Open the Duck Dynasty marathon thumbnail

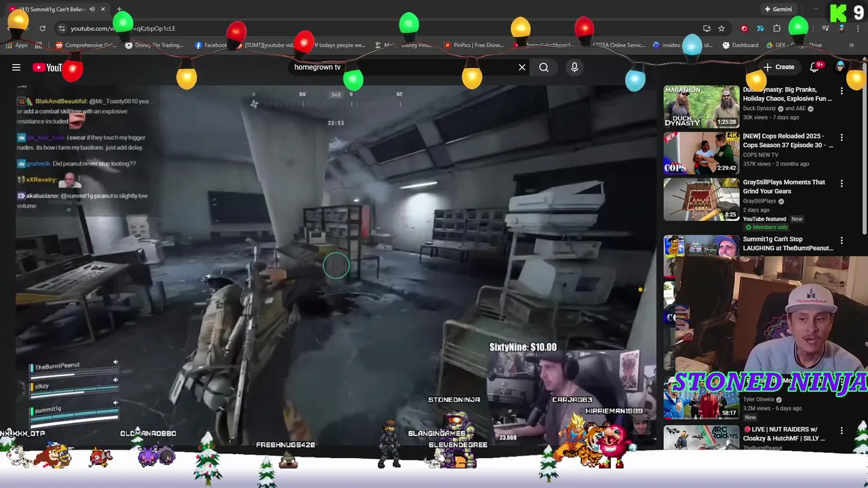point(701,106)
